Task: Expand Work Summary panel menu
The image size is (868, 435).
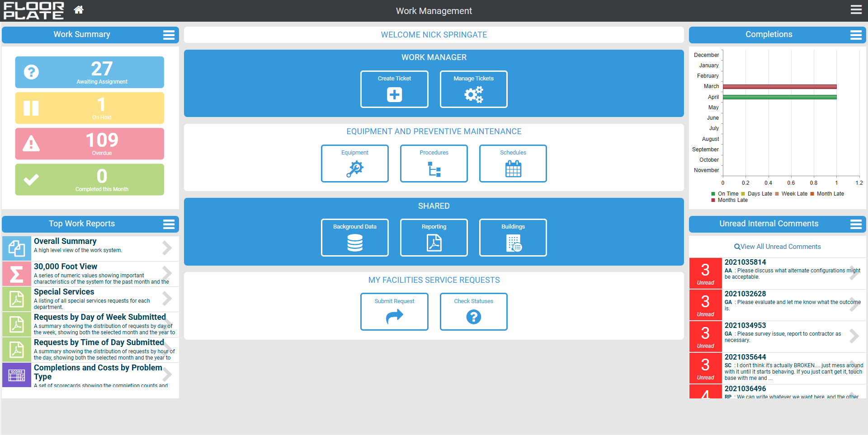Action: [169, 35]
